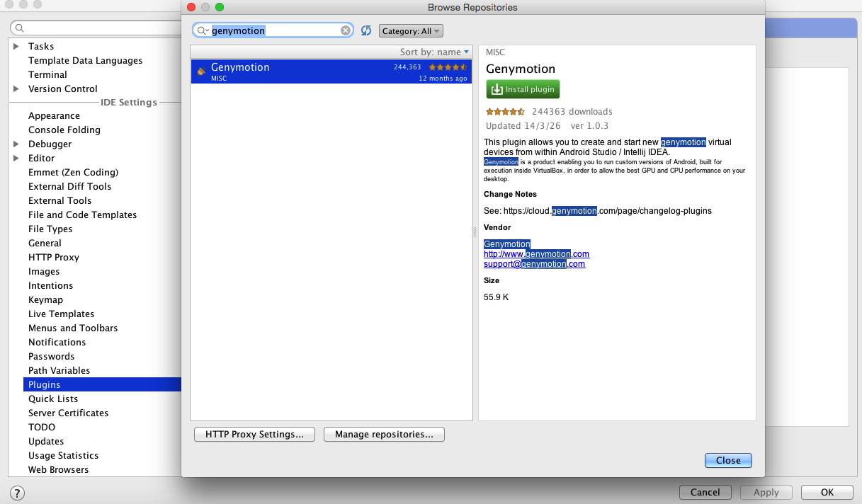Select Quick Lists settings
The width and height of the screenshot is (862, 504).
[x=53, y=399]
